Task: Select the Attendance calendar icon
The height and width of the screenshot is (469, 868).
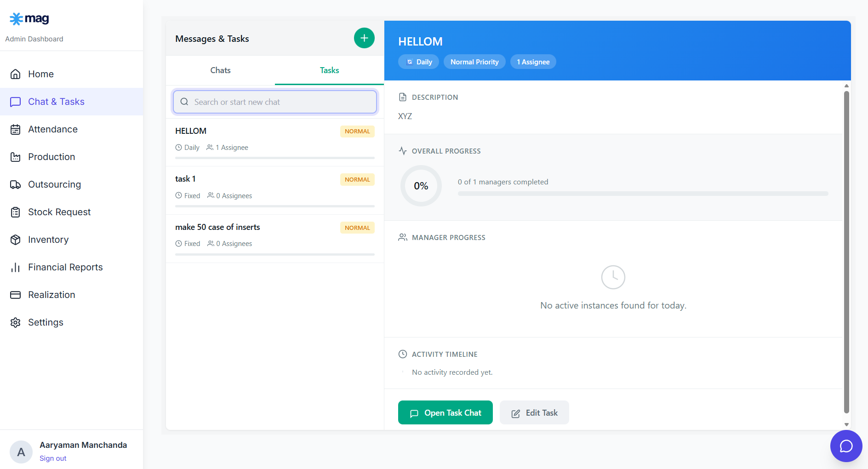Action: pyautogui.click(x=16, y=129)
